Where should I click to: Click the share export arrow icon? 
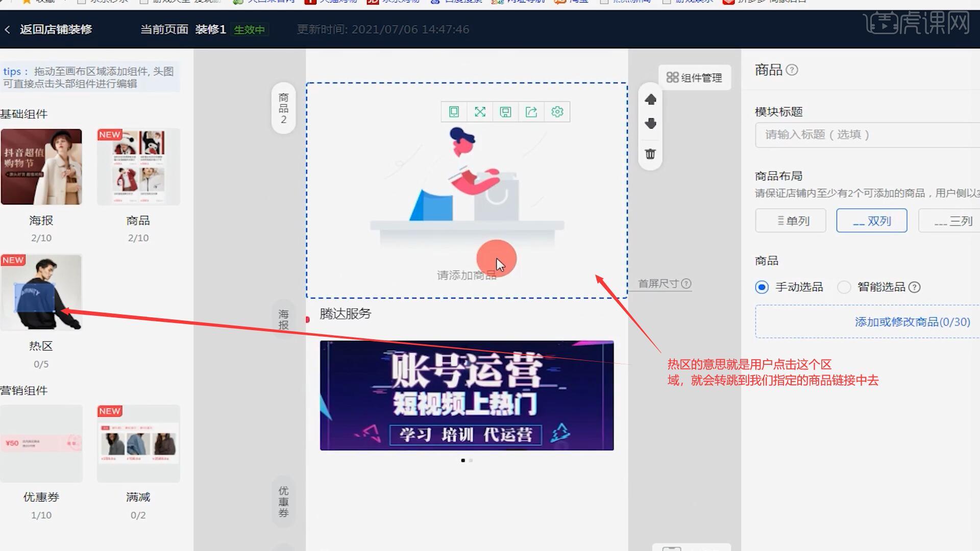[x=531, y=112]
